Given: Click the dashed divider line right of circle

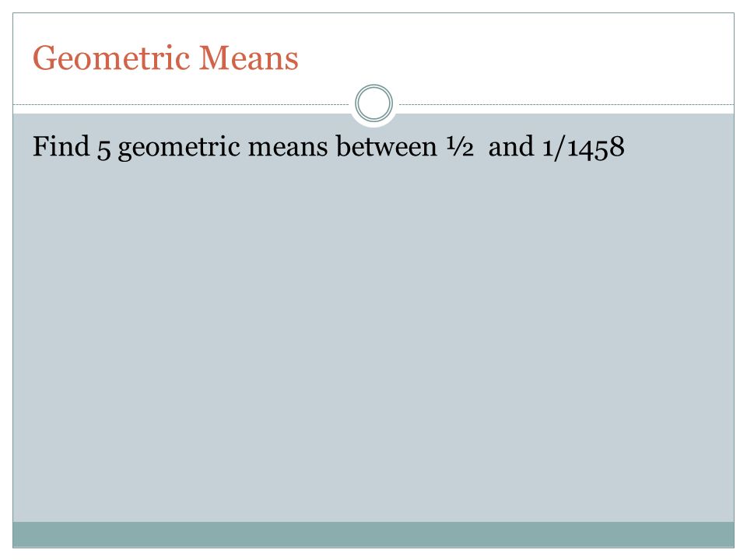Looking at the screenshot, I should [566, 104].
